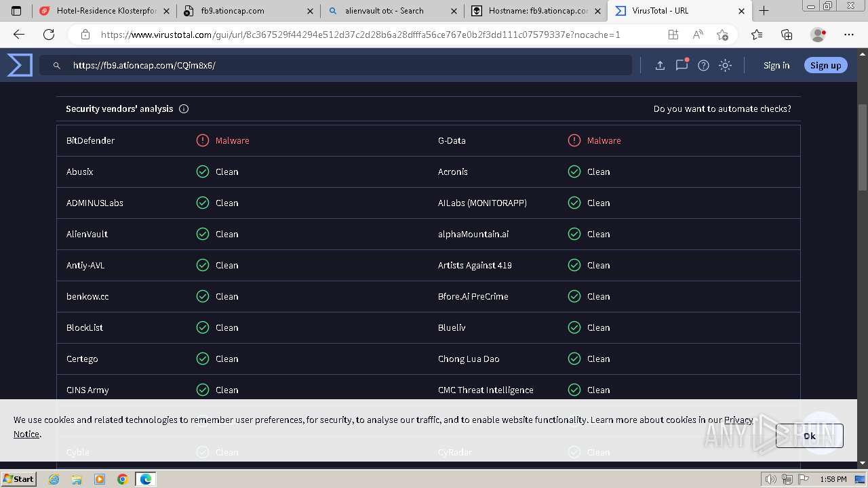Switch to alienvault otx - Search tab

(392, 11)
